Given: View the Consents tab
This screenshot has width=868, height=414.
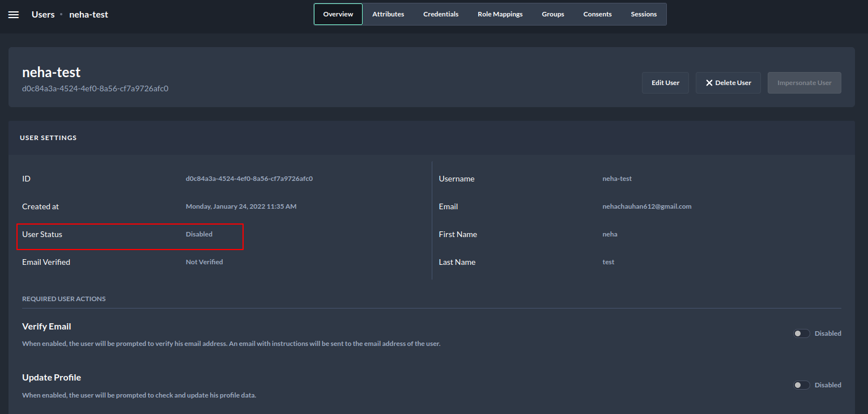Looking at the screenshot, I should (x=597, y=14).
